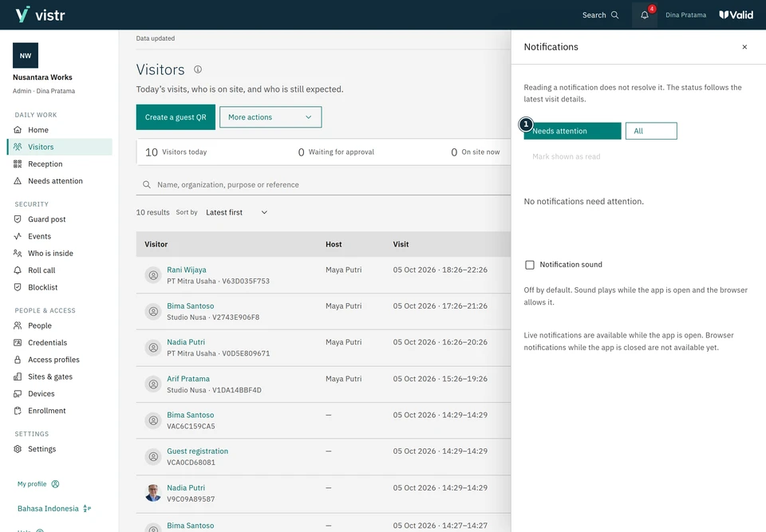Image resolution: width=766 pixels, height=532 pixels.
Task: Open Access profiles
Action: (x=60, y=360)
